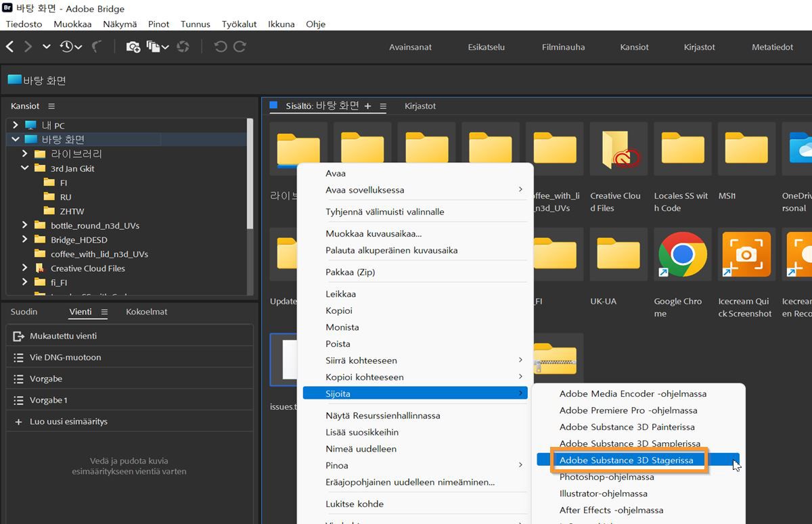Click the plus icon beside the Sisältö tab
The height and width of the screenshot is (524, 812).
click(367, 106)
